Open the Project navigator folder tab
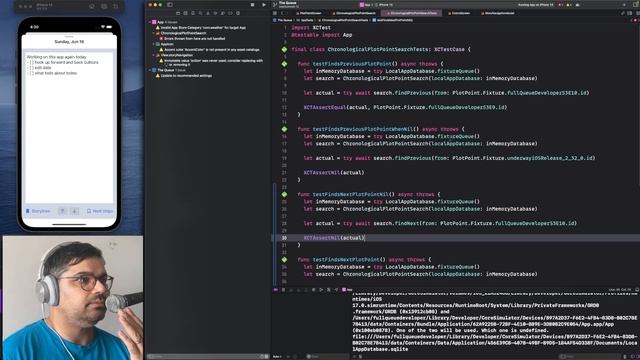640x360 pixels. click(178, 13)
